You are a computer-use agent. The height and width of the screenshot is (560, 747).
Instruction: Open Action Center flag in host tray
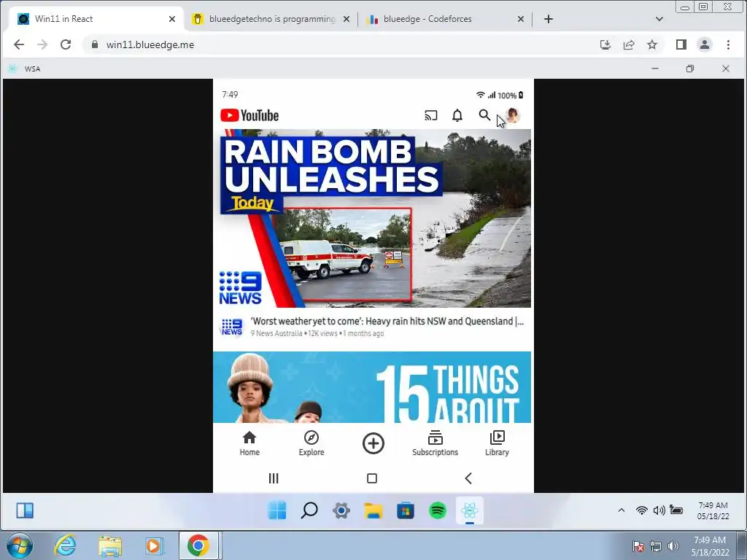click(638, 546)
